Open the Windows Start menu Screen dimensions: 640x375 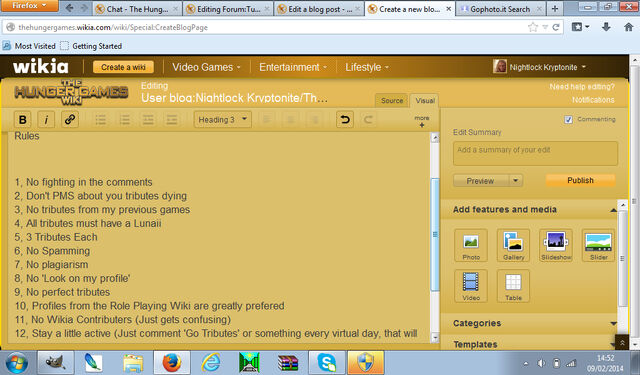point(17,363)
